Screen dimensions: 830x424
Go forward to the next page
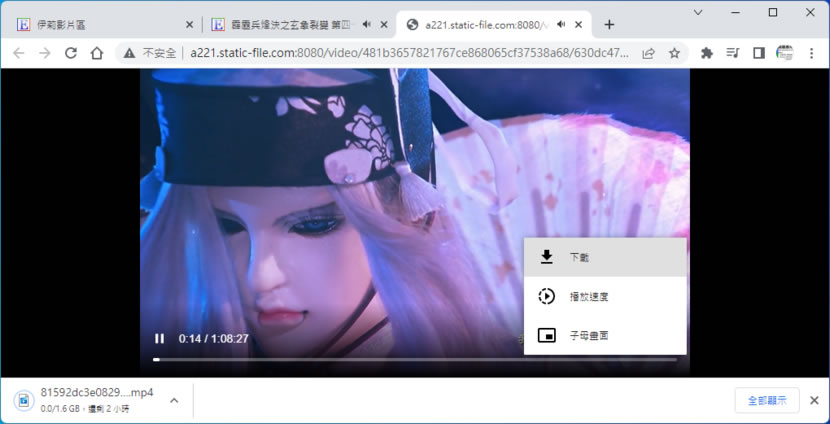pyautogui.click(x=45, y=53)
